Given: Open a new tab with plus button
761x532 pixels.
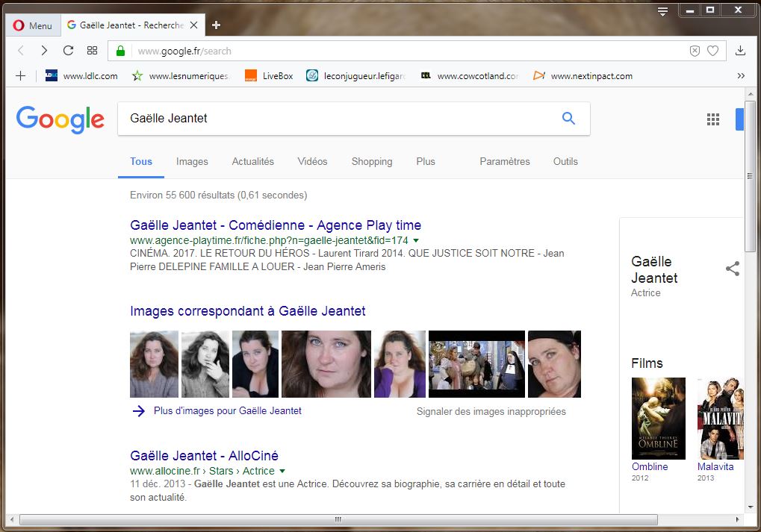Looking at the screenshot, I should click(217, 25).
